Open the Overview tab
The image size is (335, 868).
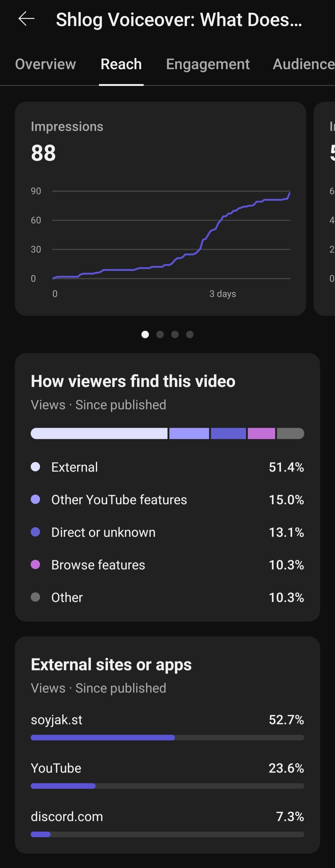(x=46, y=64)
